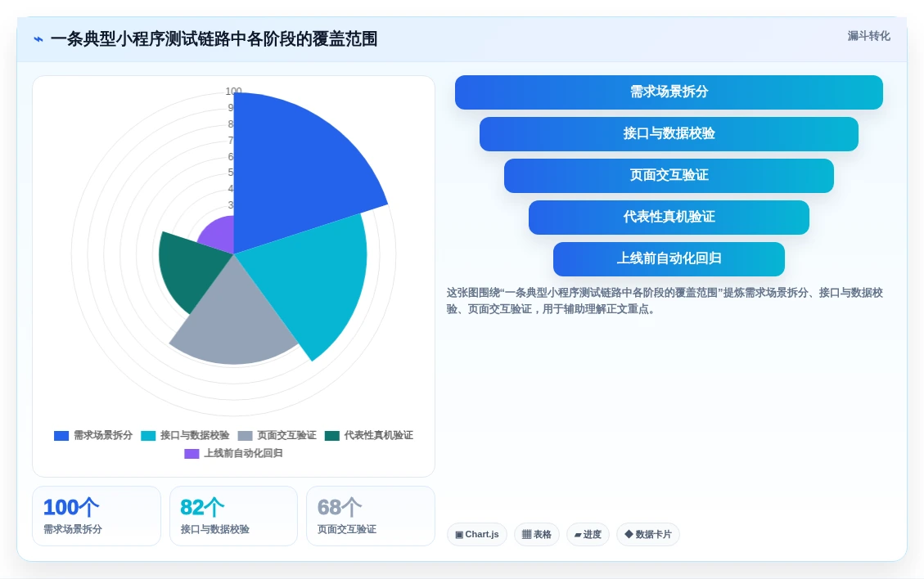The width and height of the screenshot is (924, 579).
Task: Select the 代表性真机验证 funnel bar
Action: click(669, 218)
